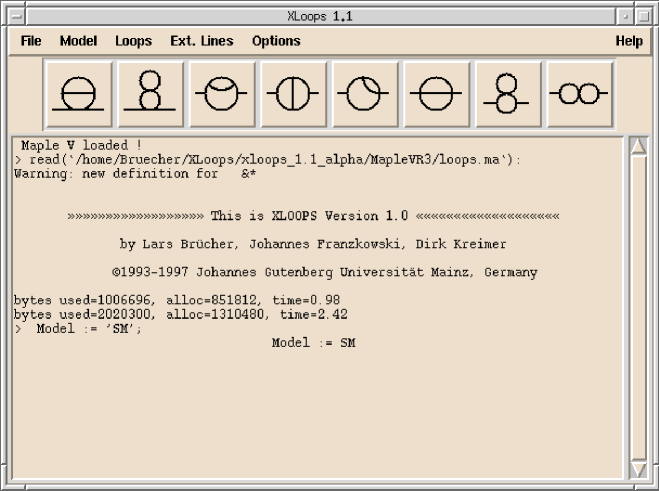
Task: Maximize the XLoops window
Action: [643, 16]
